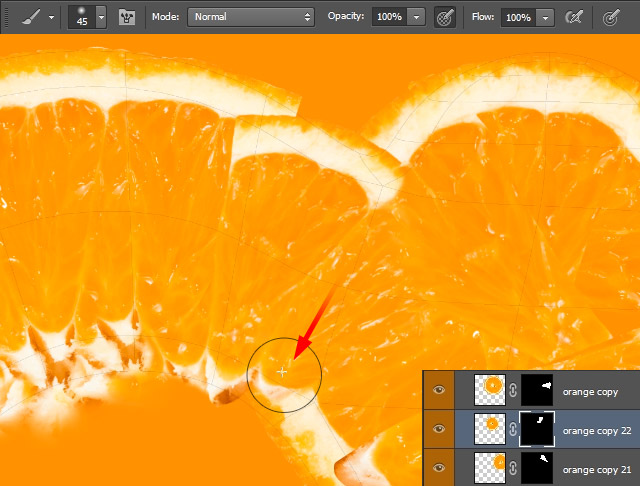Screen dimensions: 640x486
Task: Select the layer named orange copy
Action: tap(590, 392)
